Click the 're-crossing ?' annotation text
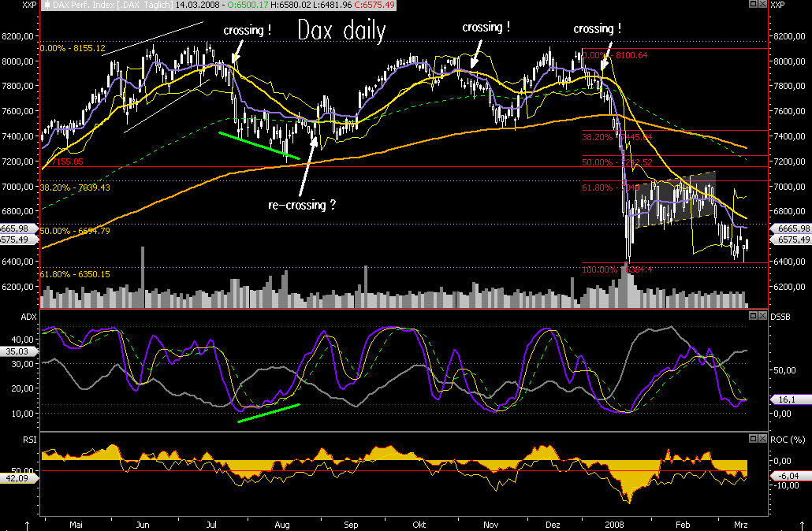 [302, 205]
